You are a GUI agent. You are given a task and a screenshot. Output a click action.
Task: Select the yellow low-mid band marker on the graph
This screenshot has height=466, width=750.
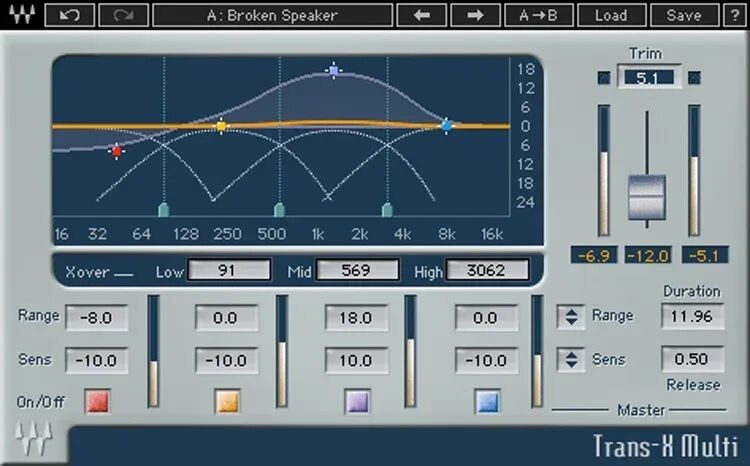click(221, 126)
